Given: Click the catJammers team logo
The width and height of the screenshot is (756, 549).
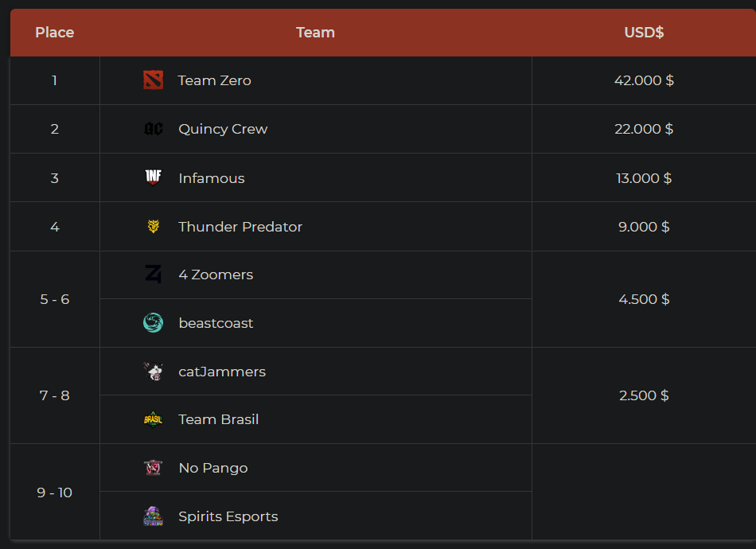Looking at the screenshot, I should click(154, 372).
